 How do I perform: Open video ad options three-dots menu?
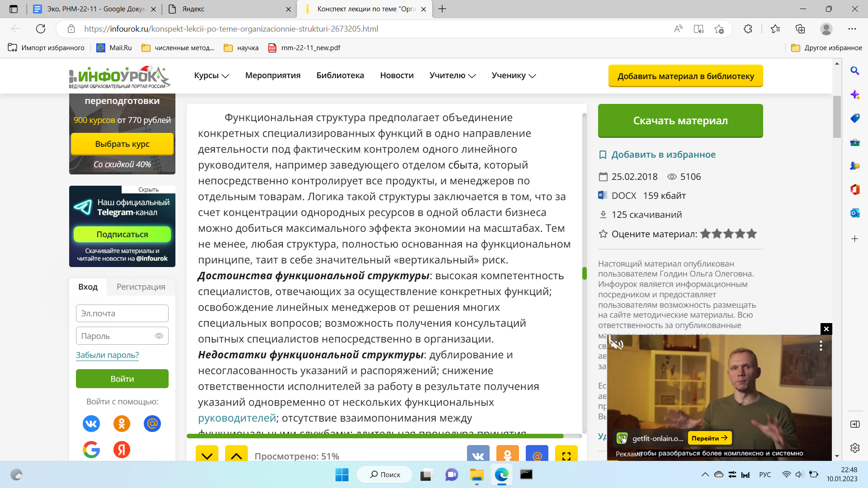click(821, 346)
